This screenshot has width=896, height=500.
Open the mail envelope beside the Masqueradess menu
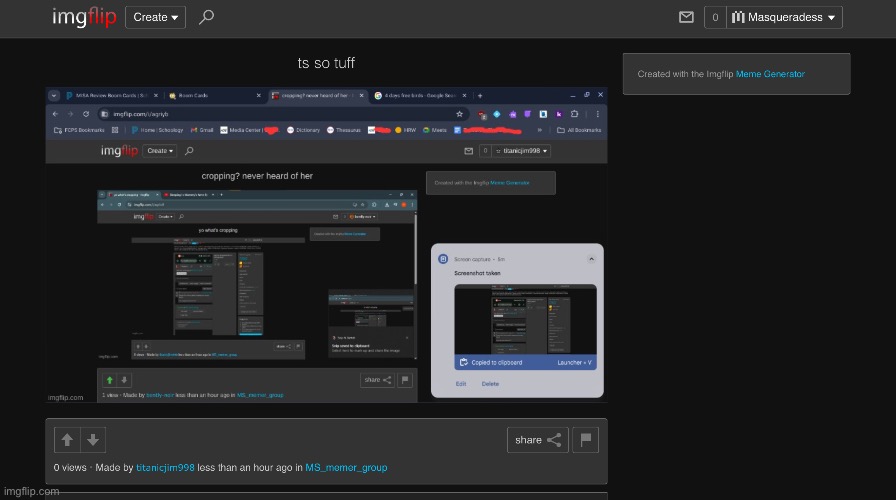[x=686, y=17]
